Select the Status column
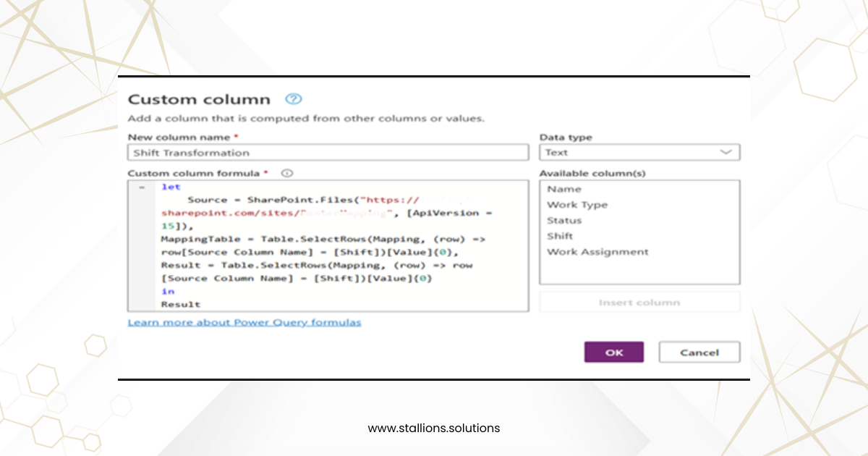The width and height of the screenshot is (868, 456). coord(565,220)
